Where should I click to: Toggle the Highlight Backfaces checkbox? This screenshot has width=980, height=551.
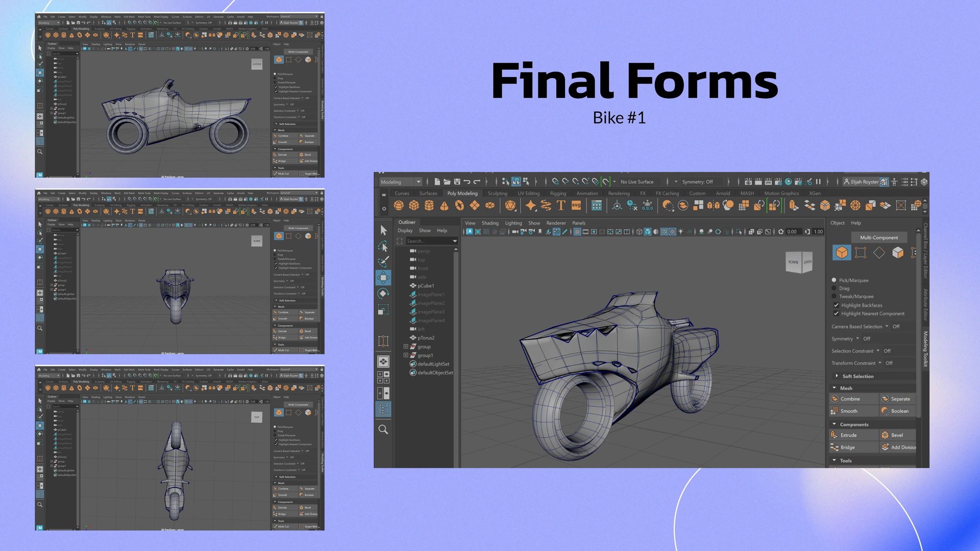836,305
